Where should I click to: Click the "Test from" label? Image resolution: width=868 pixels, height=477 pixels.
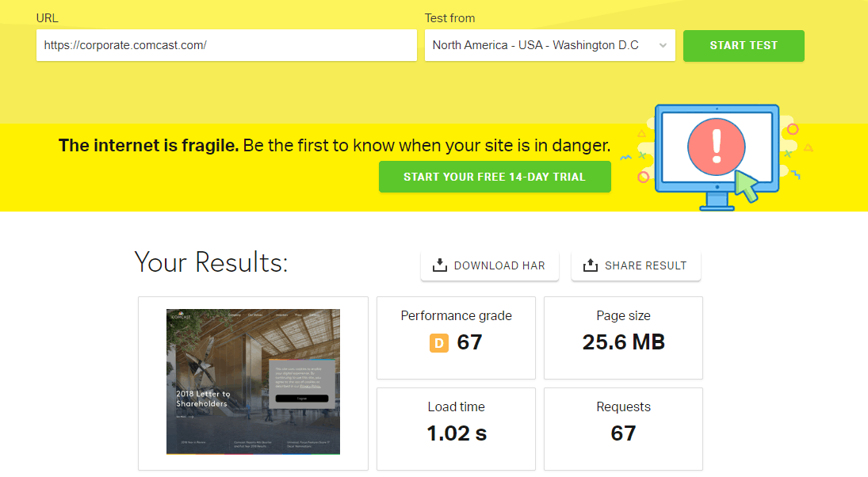click(x=449, y=18)
